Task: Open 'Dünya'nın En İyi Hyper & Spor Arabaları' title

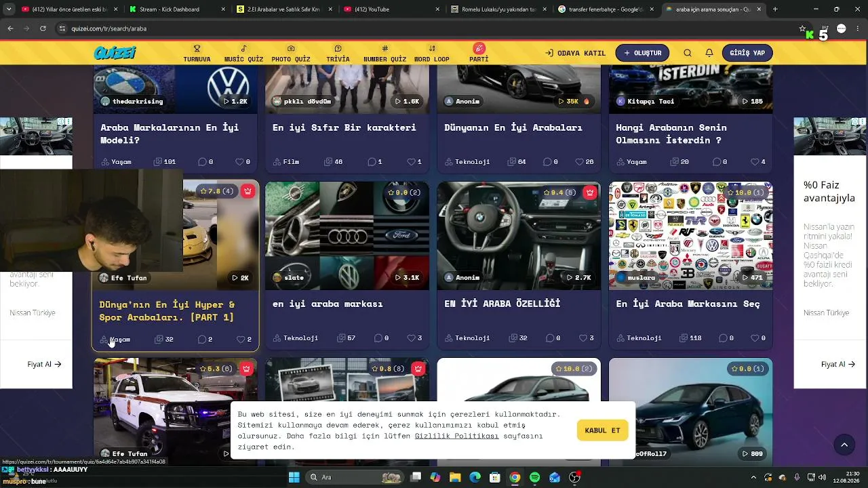Action: 167,310
